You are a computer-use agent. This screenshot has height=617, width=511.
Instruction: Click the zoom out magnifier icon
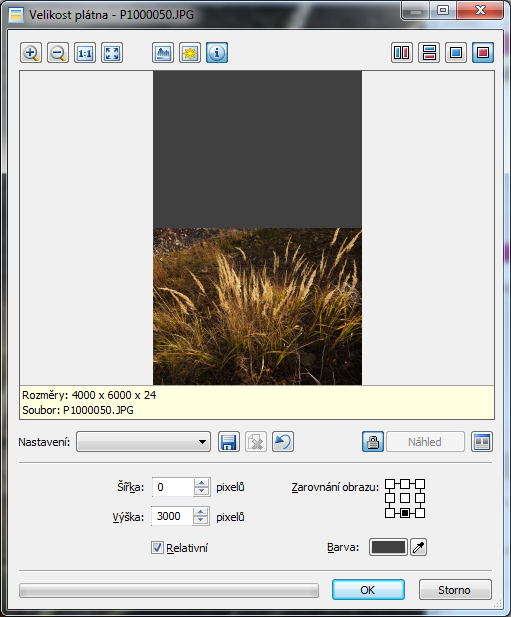(x=58, y=53)
